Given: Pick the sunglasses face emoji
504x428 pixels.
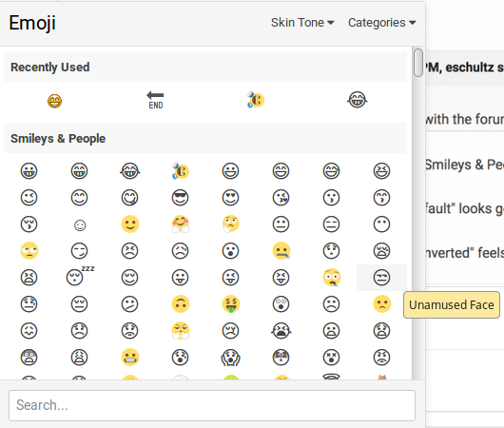Looking at the screenshot, I should 180,198.
